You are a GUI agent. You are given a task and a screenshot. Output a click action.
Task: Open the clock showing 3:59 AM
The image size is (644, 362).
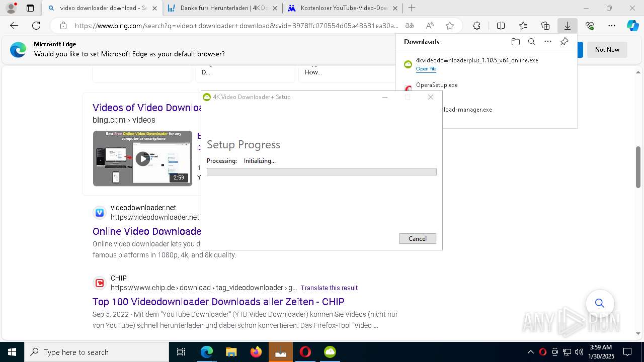click(x=601, y=352)
